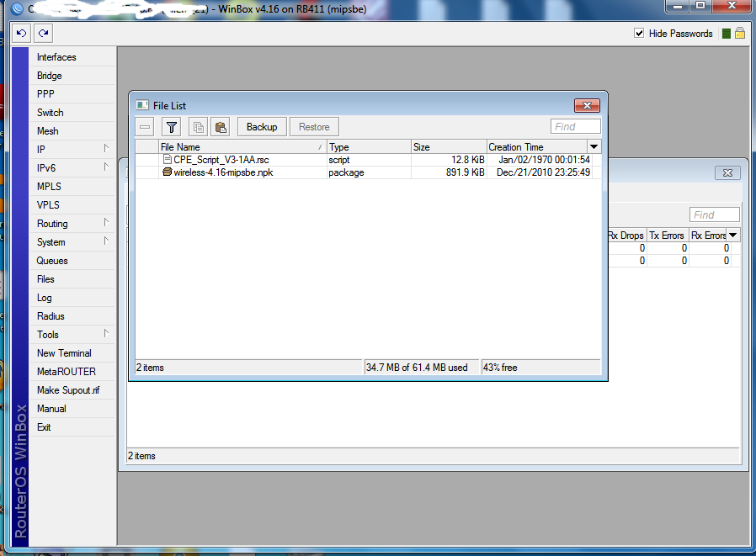Open the VPLS menu item
The image size is (756, 556).
[x=72, y=205]
